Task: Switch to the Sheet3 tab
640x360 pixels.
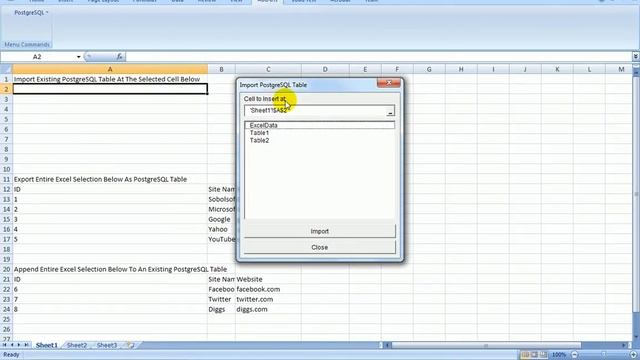Action: [107, 345]
